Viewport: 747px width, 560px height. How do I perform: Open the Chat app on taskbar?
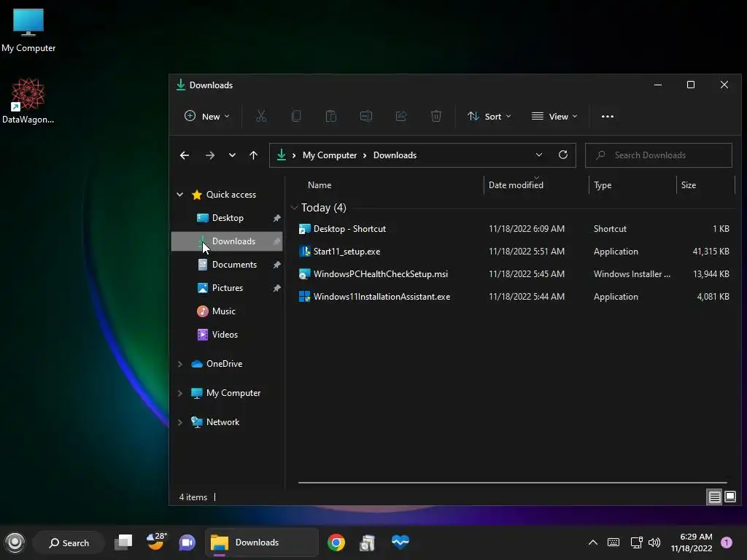coord(187,542)
